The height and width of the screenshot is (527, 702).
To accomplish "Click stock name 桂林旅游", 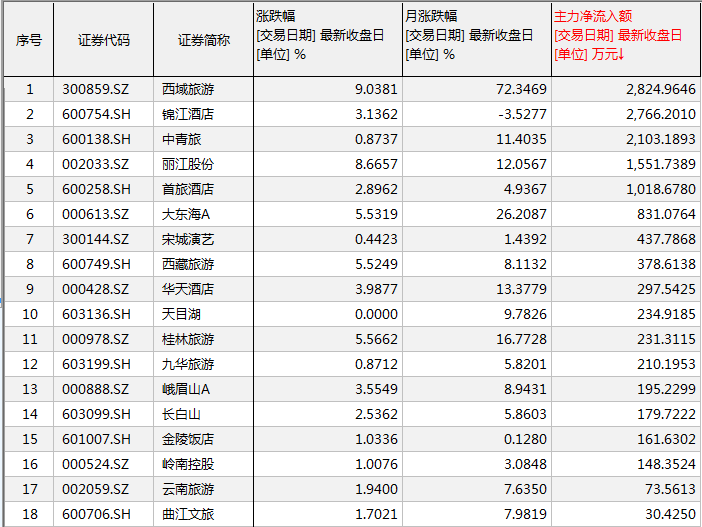I will [188, 339].
